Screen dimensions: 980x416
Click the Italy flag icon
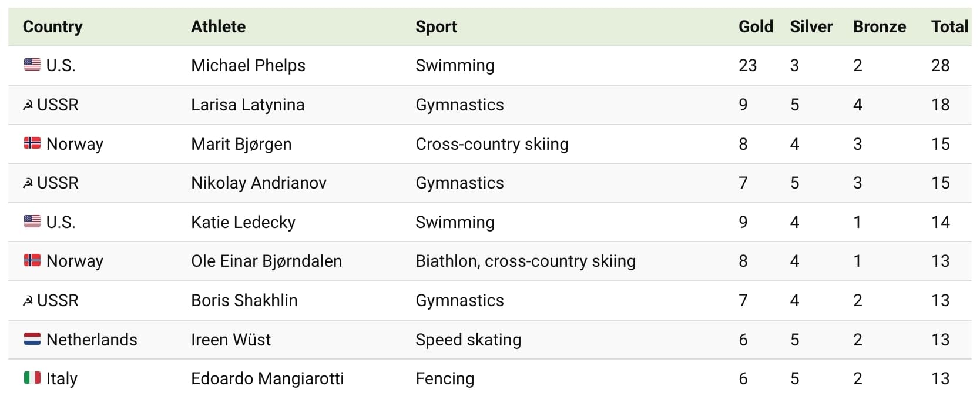tap(32, 378)
